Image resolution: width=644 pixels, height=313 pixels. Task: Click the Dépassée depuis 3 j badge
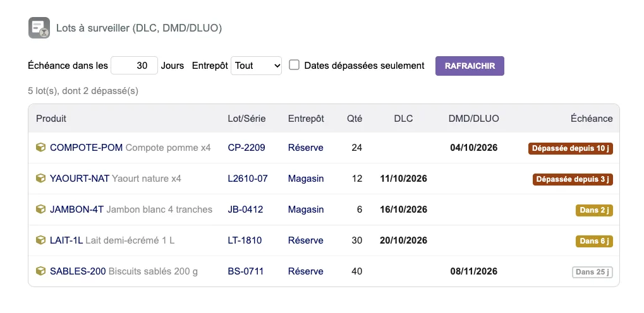point(573,179)
